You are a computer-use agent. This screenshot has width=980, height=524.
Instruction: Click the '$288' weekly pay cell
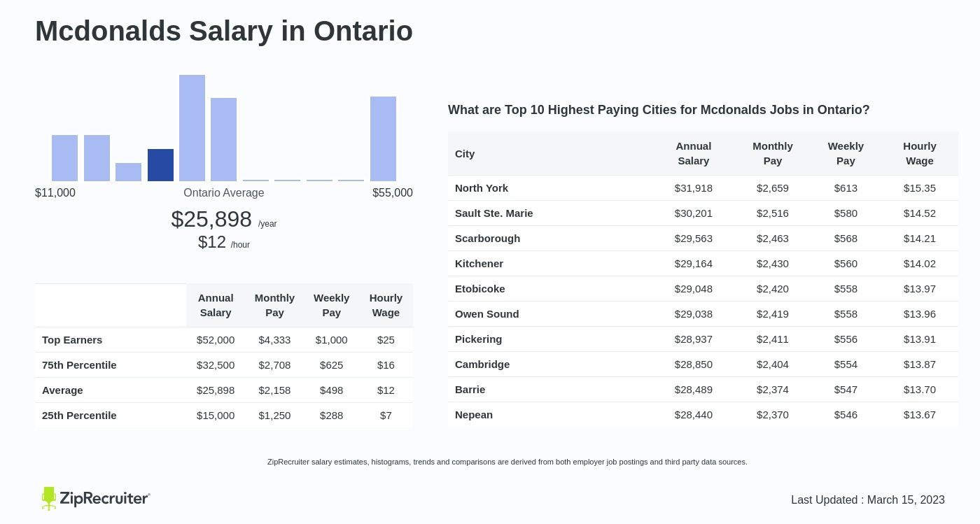point(331,416)
